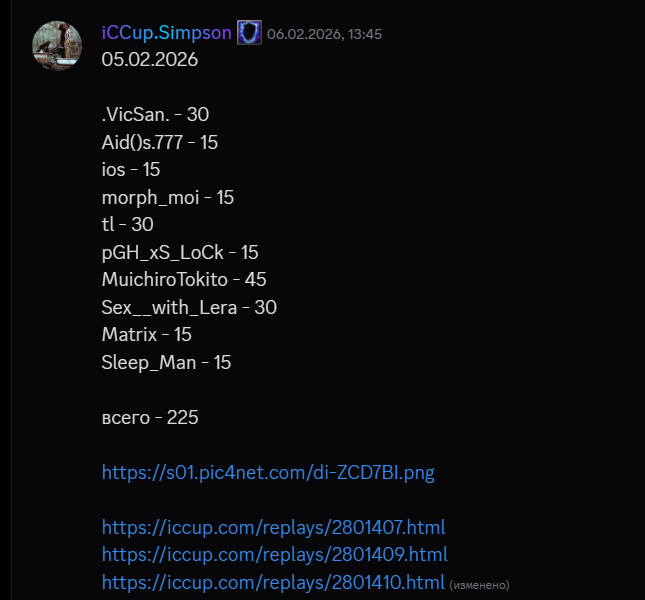This screenshot has width=645, height=600.
Task: Click the role badge icon beside iCCup.Simpson
Action: [249, 33]
